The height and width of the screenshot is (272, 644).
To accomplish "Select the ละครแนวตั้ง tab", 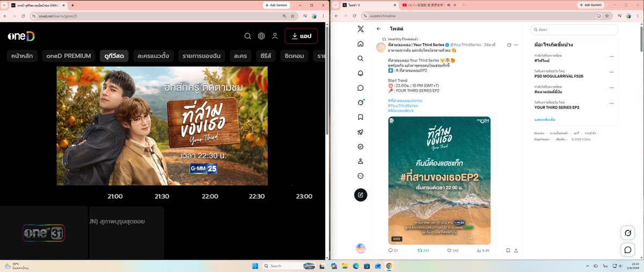I will click(x=153, y=56).
